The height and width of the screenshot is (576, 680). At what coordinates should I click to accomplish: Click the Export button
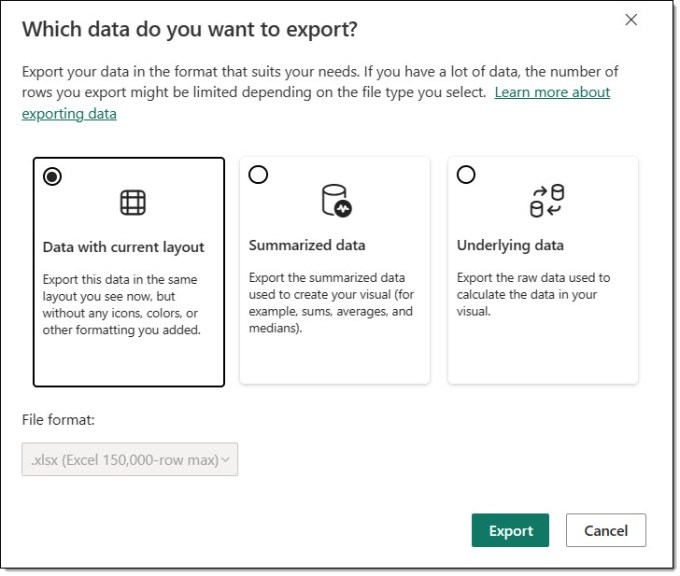coord(510,530)
